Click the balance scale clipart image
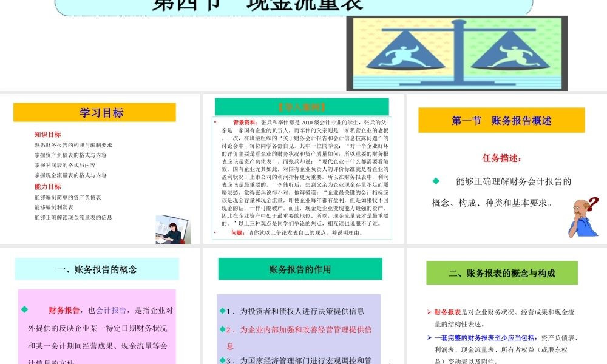Screen dimensions: 607x364 click(x=461, y=52)
